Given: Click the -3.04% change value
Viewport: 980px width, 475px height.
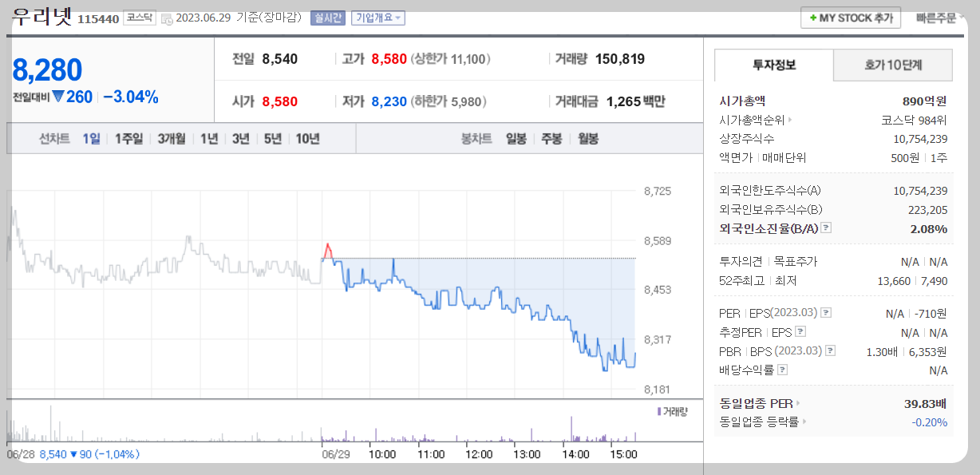Looking at the screenshot, I should pyautogui.click(x=131, y=97).
